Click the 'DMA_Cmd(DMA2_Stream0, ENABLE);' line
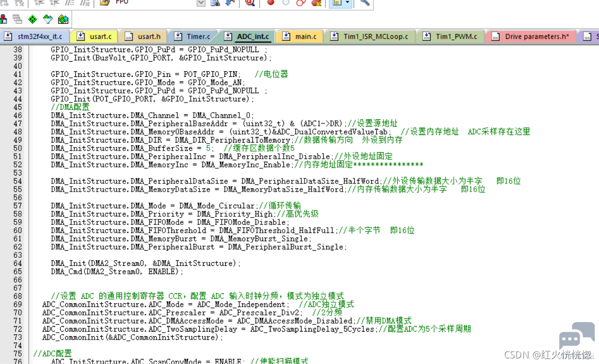 pos(117,271)
